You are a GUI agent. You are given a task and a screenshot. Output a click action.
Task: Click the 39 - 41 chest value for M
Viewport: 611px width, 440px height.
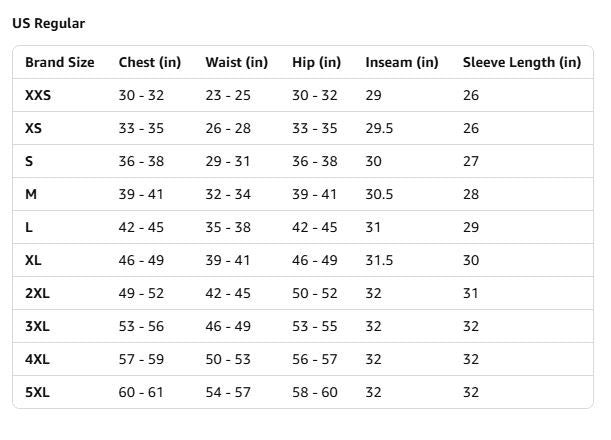pyautogui.click(x=141, y=194)
